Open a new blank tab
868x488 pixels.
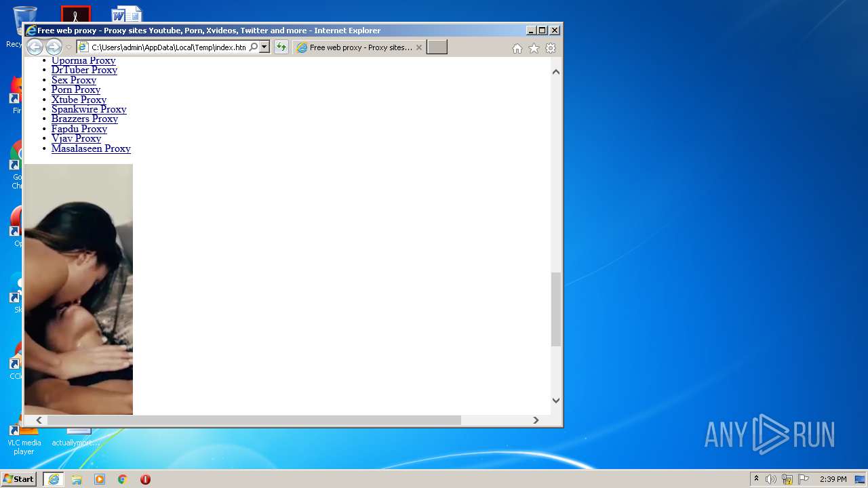(x=437, y=47)
